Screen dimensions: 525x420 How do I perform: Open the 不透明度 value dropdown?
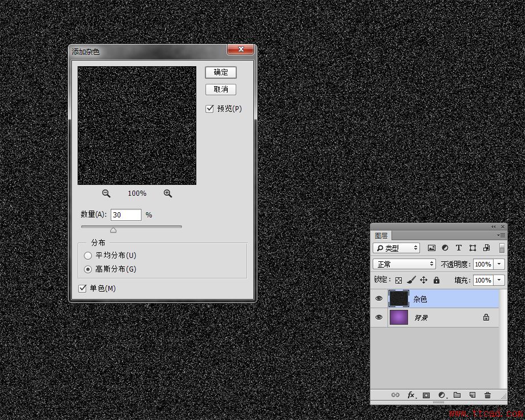pyautogui.click(x=498, y=264)
